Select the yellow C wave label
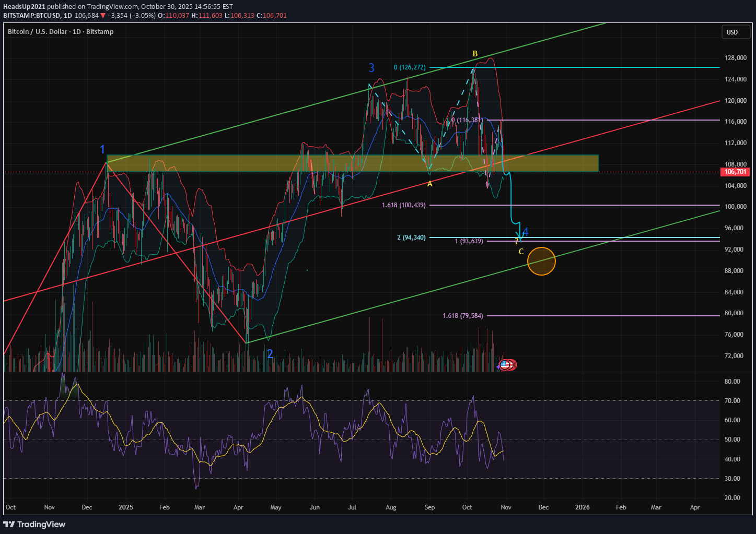 (521, 252)
